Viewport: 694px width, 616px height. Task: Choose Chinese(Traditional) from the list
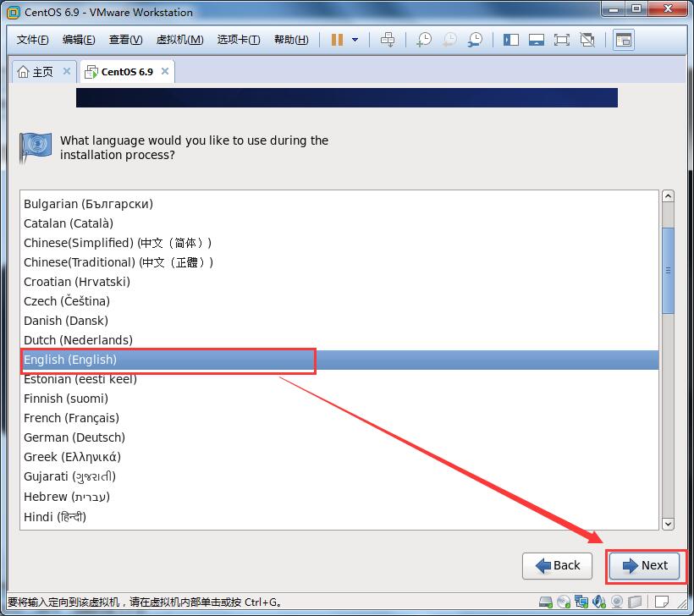[x=339, y=262]
